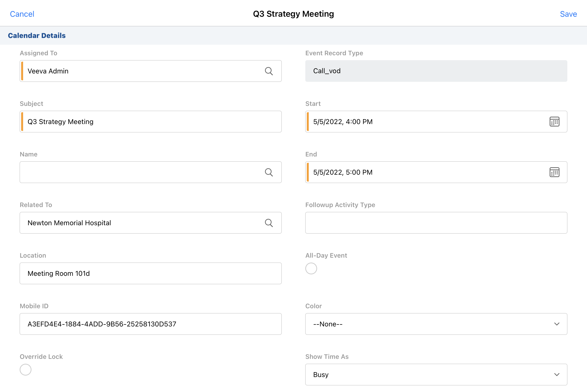Toggle the All-Day Event option
This screenshot has height=392, width=587.
(311, 268)
